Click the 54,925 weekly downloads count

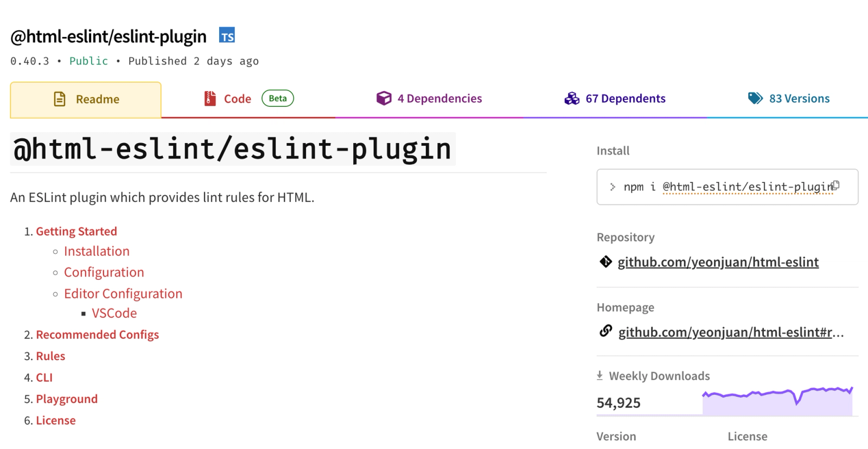coord(618,403)
